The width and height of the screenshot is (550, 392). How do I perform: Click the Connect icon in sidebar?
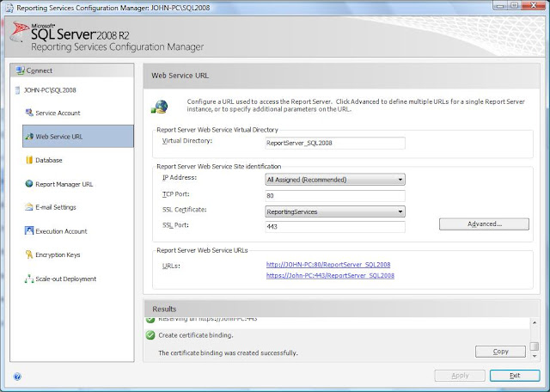tap(21, 70)
